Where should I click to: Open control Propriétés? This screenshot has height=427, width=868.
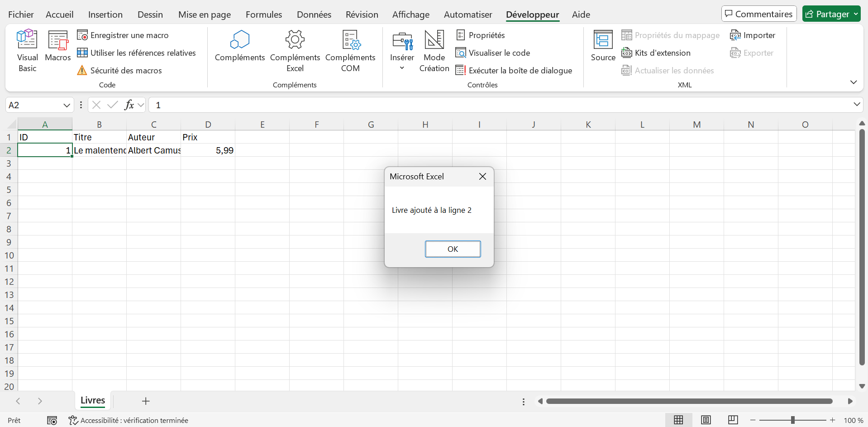tap(480, 35)
